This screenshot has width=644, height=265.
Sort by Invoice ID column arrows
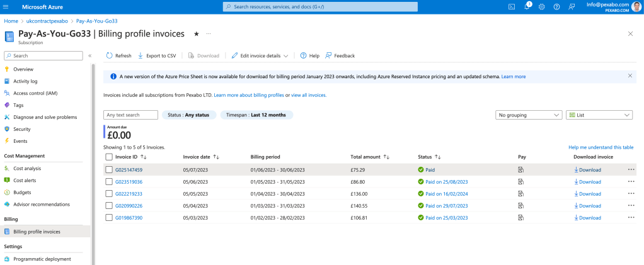click(x=143, y=157)
